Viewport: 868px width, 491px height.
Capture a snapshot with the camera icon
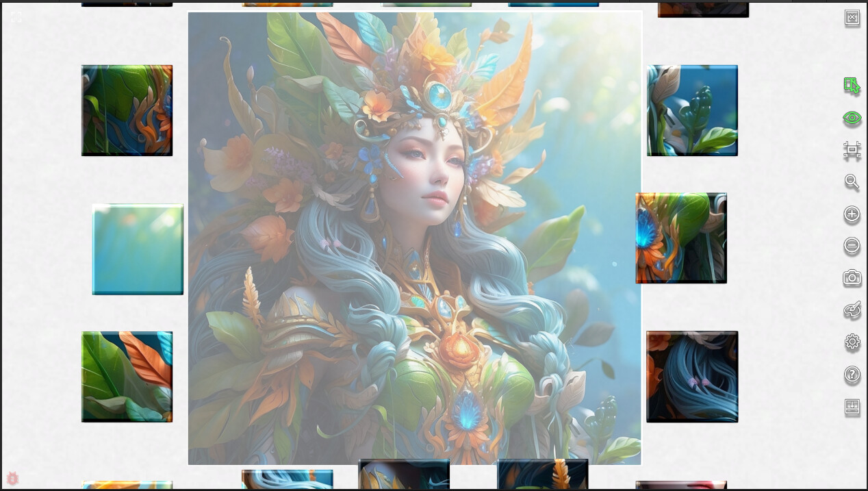point(852,278)
